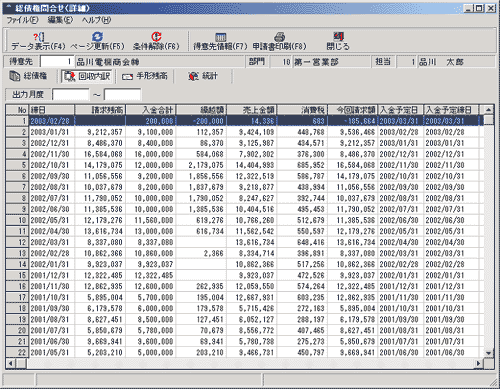This screenshot has width=500, height=389.
Task: Click the 入金合計 cell 11,560,000
Action: (x=151, y=220)
